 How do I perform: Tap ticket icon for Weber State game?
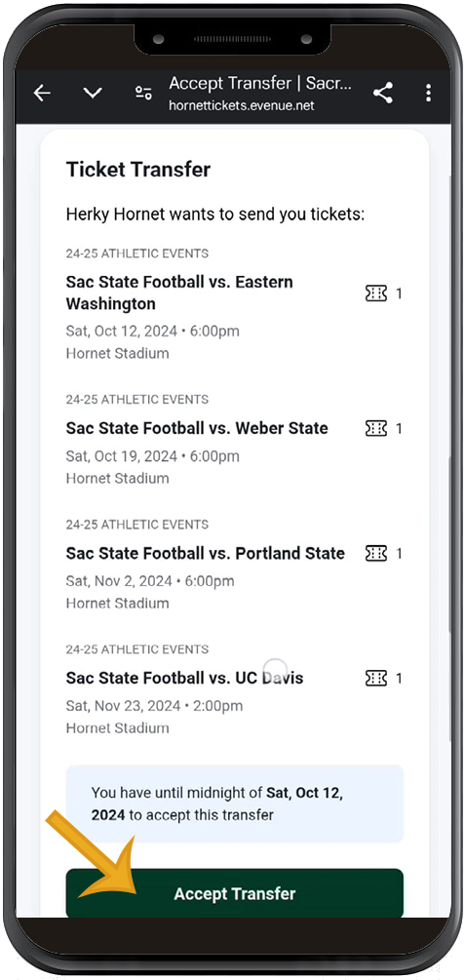tap(376, 428)
